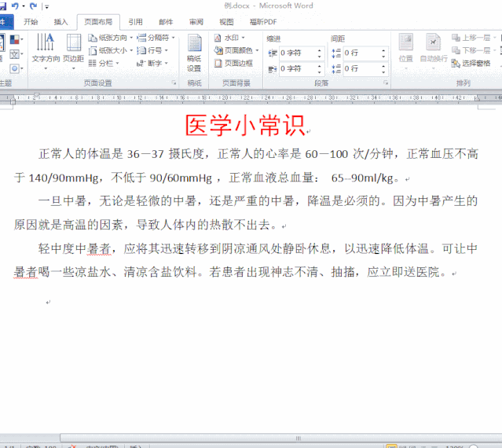The height and width of the screenshot is (448, 502).
Task: Open the theme fonts dropdown
Action: 16,54
